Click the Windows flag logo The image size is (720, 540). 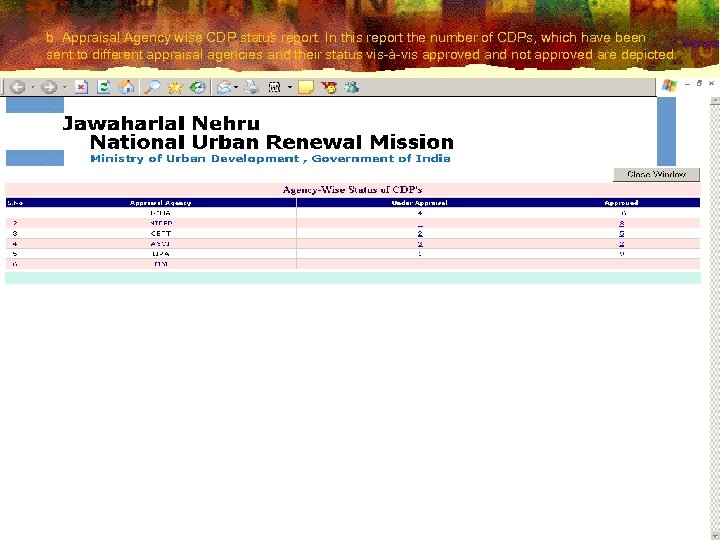click(669, 85)
